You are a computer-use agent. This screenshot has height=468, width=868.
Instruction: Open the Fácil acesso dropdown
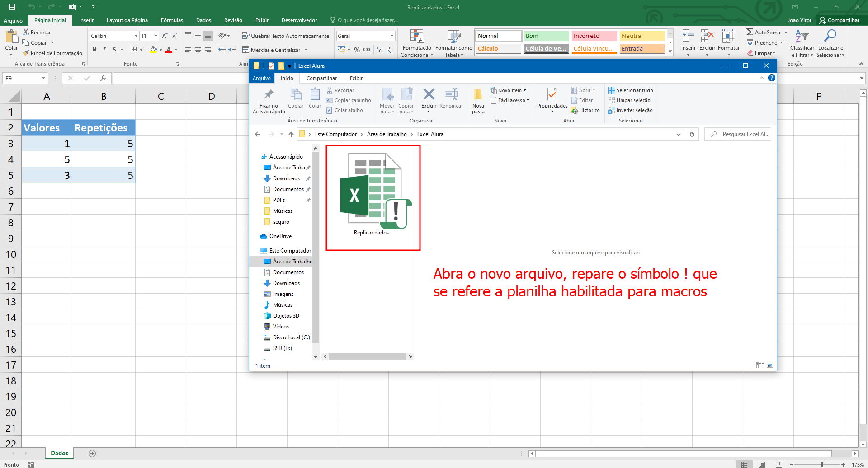point(510,100)
